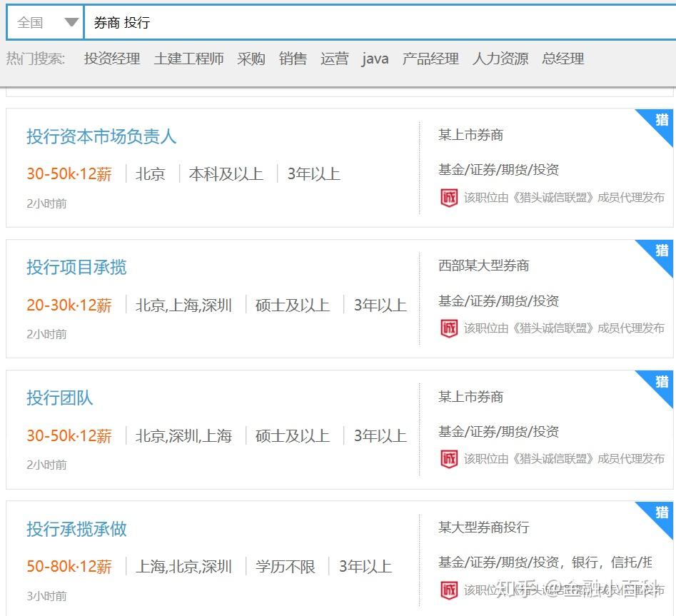Open job listing 投行团队

coord(59,398)
